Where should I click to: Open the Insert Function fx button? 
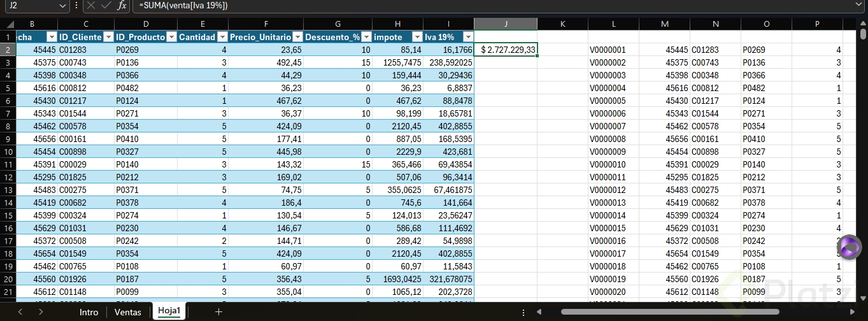[122, 5]
